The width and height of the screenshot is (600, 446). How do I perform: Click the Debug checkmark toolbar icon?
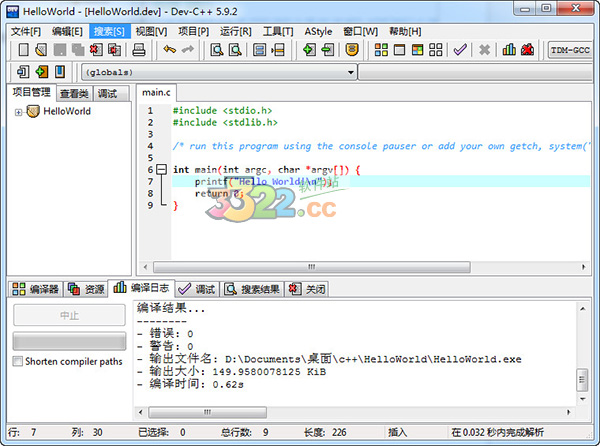point(460,50)
